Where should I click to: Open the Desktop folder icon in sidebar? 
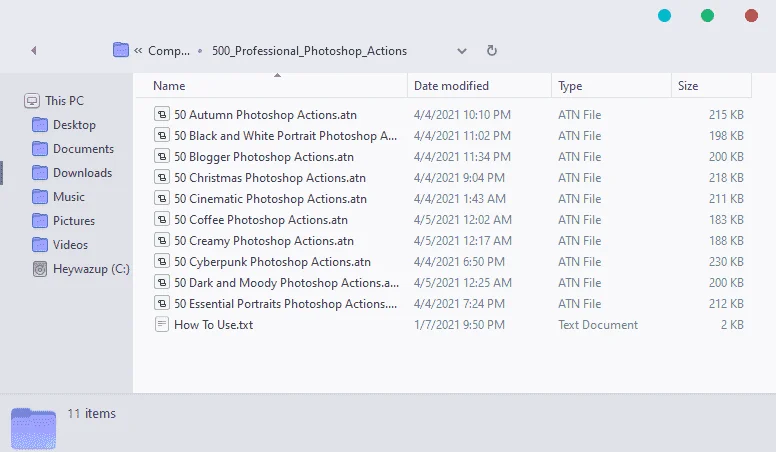tap(40, 125)
